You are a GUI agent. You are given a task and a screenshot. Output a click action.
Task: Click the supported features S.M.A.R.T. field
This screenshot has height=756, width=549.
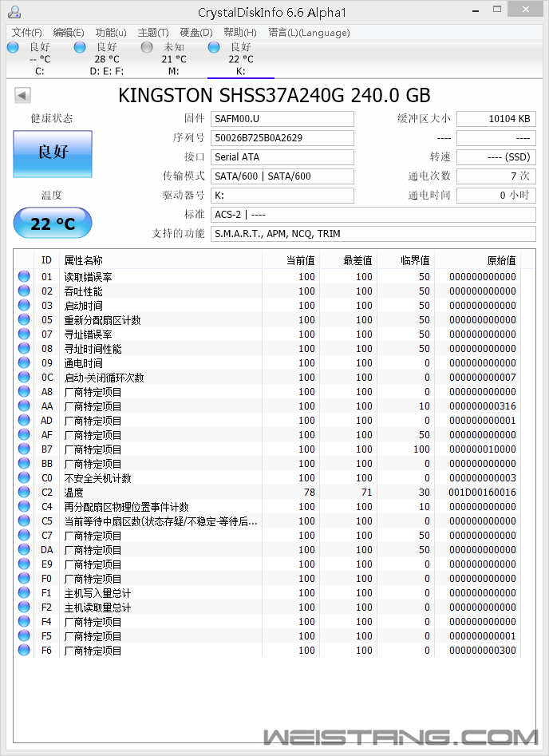373,234
